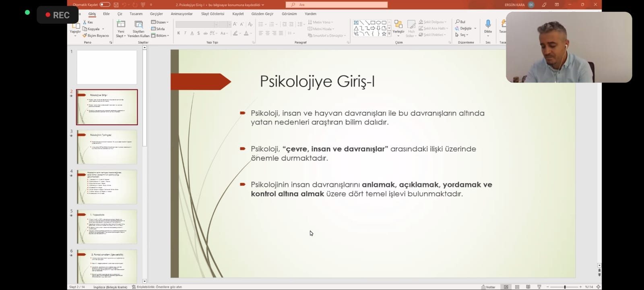Click İngilizce (Birleşik Krallık) language indicator
This screenshot has width=644, height=290.
[x=110, y=287]
